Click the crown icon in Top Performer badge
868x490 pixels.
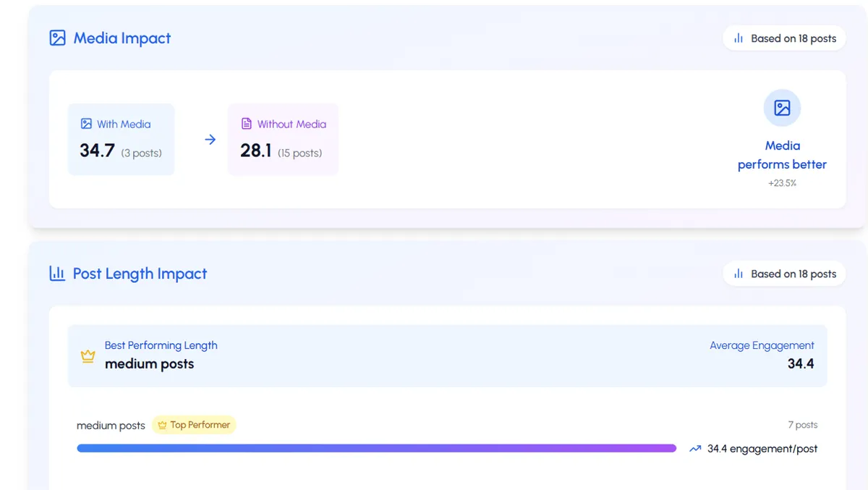coord(163,425)
